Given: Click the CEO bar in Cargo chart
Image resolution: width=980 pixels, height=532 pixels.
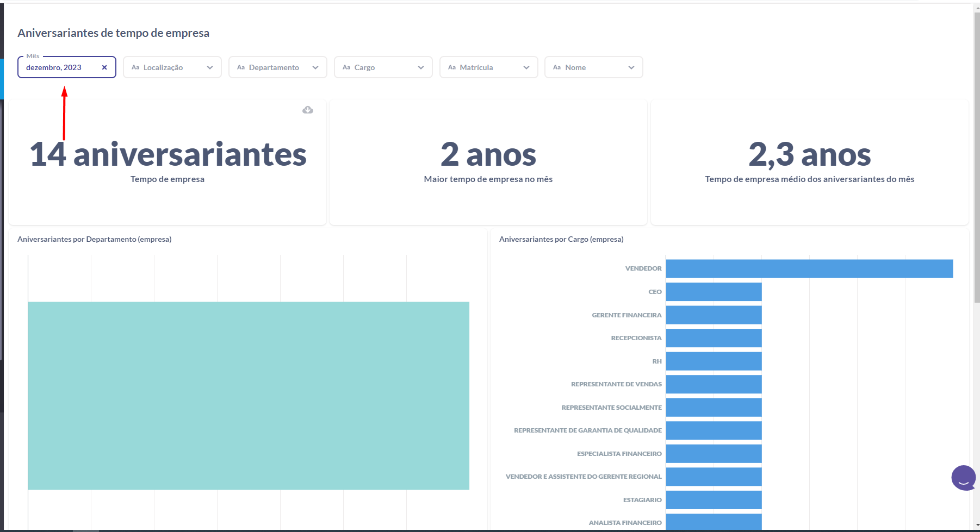Looking at the screenshot, I should pos(714,292).
